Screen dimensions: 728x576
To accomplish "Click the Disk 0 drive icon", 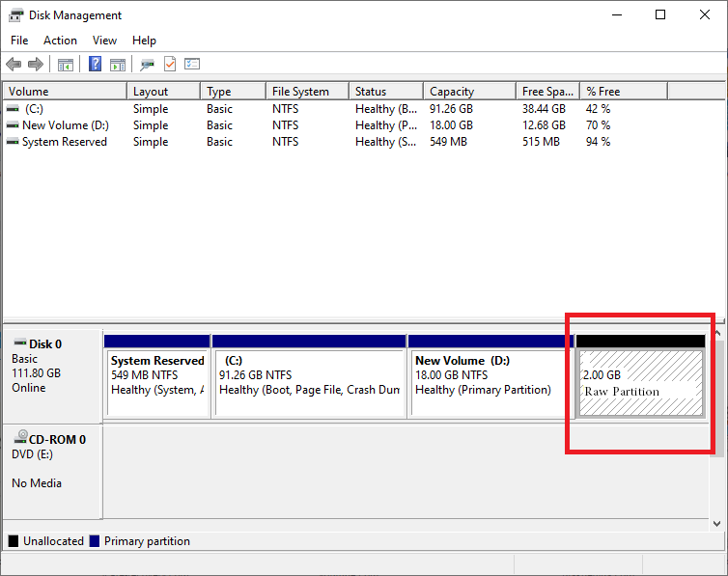I will click(x=20, y=343).
